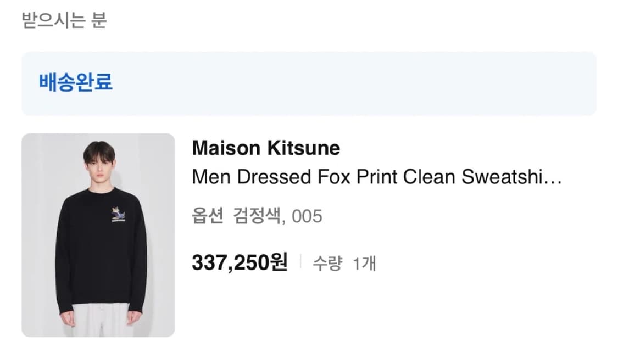This screenshot has height=364, width=618.
Task: Select the 1개 quantity value
Action: tap(365, 264)
